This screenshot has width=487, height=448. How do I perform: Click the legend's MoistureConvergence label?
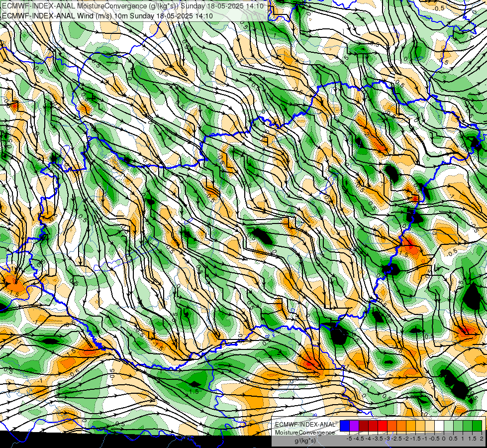(305, 433)
